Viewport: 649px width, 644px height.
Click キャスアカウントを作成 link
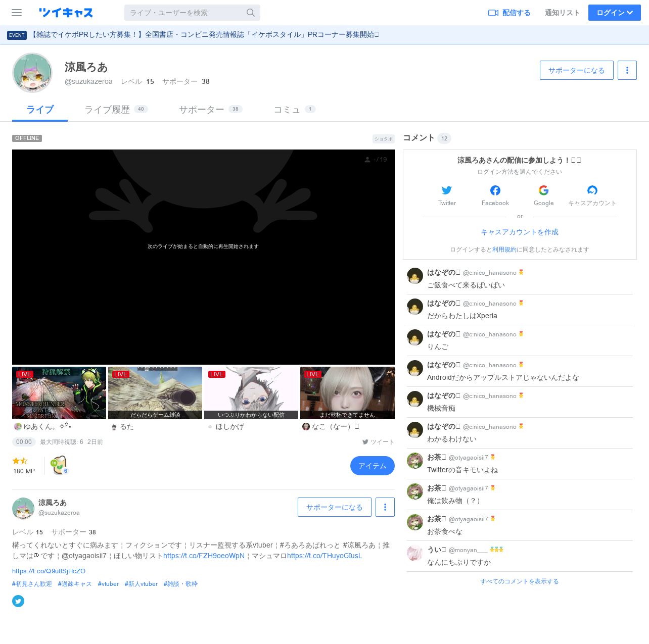click(x=520, y=232)
